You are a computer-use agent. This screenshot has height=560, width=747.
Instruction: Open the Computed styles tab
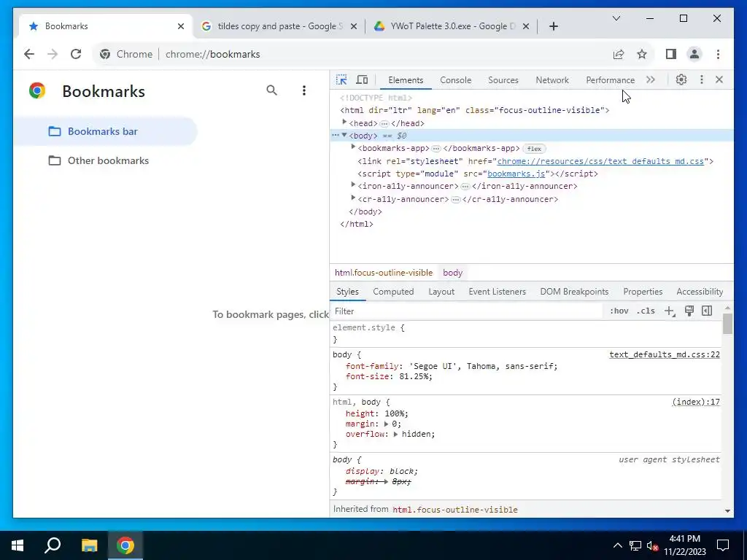(393, 292)
